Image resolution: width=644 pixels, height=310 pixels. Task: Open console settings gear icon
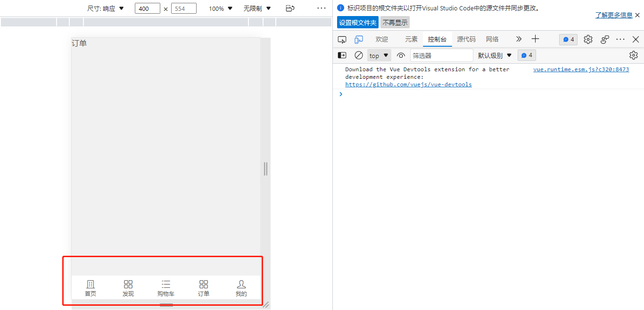pyautogui.click(x=634, y=55)
